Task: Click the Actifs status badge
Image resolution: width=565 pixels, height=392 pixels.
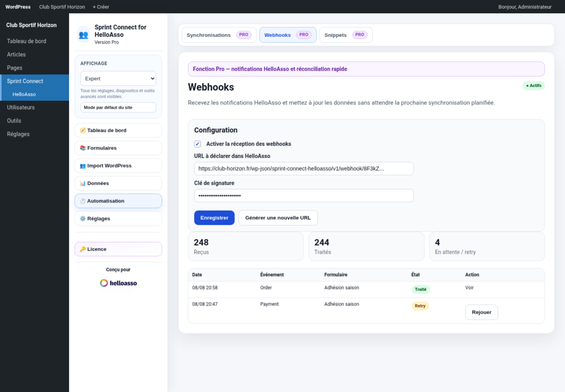Action: (x=534, y=85)
